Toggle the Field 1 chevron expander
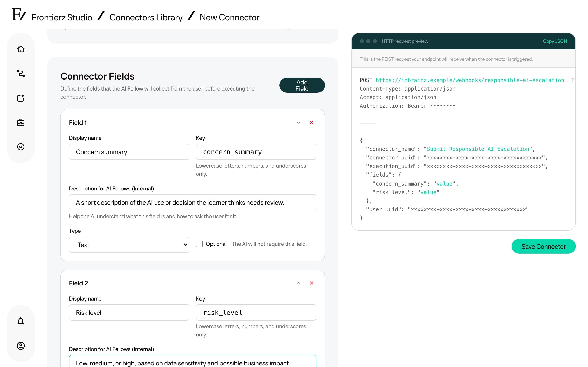588x367 pixels. (298, 122)
